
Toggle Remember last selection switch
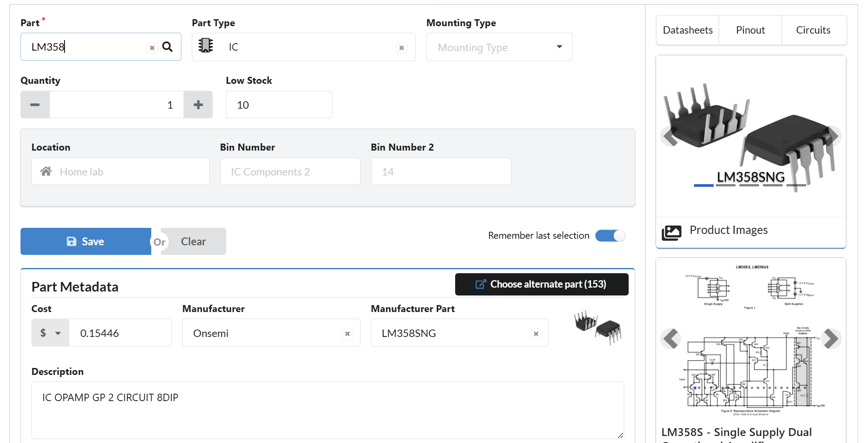click(610, 236)
